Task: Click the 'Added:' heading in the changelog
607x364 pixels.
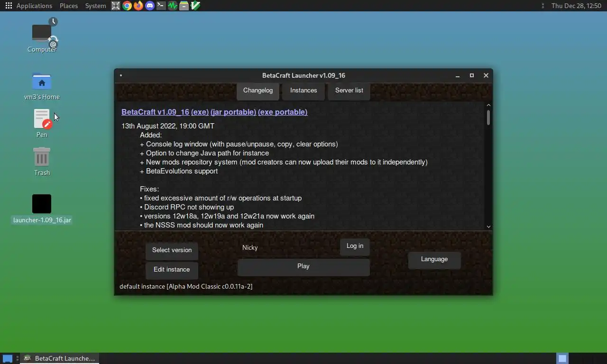Action: 151,135
